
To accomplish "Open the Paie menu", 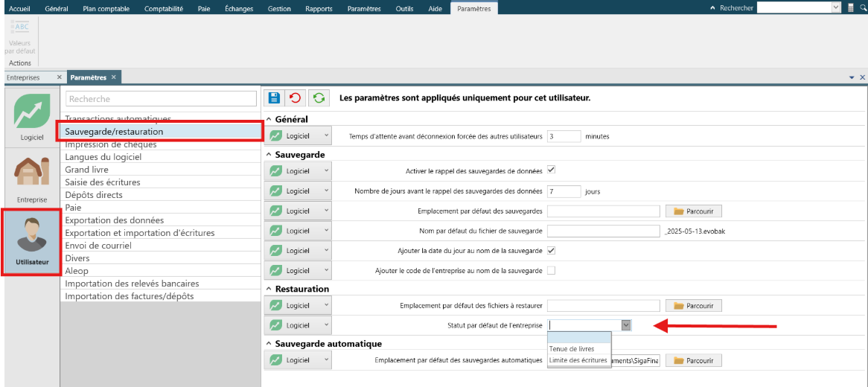I will click(x=204, y=8).
